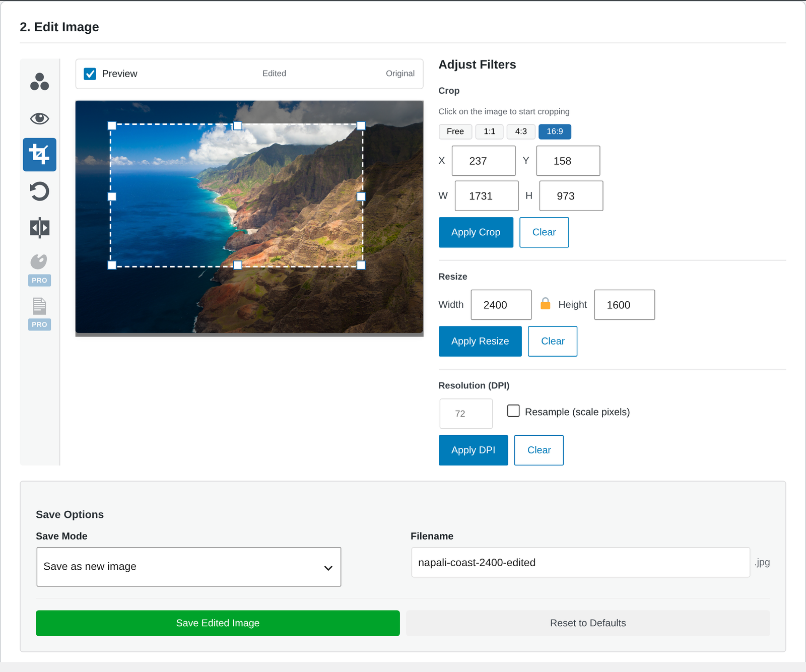Select the 1:1 crop ratio
806x672 pixels.
(489, 131)
